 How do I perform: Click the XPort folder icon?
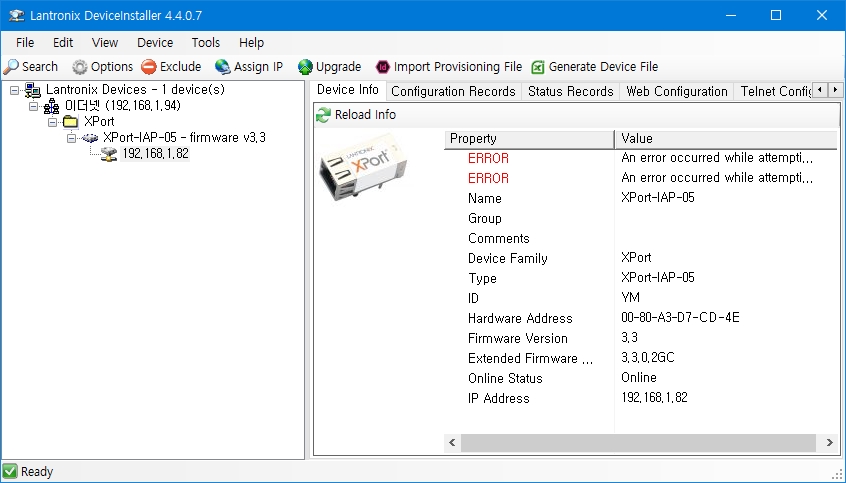click(x=71, y=121)
